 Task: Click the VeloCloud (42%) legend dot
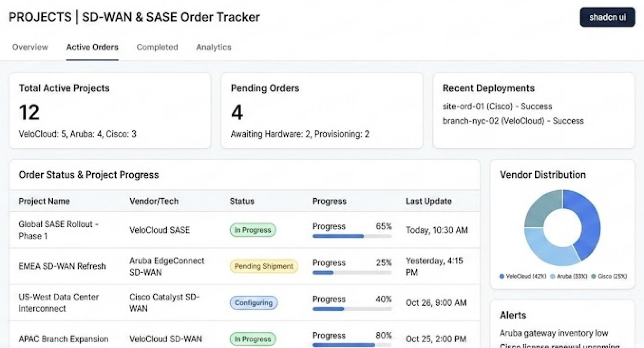tap(502, 276)
